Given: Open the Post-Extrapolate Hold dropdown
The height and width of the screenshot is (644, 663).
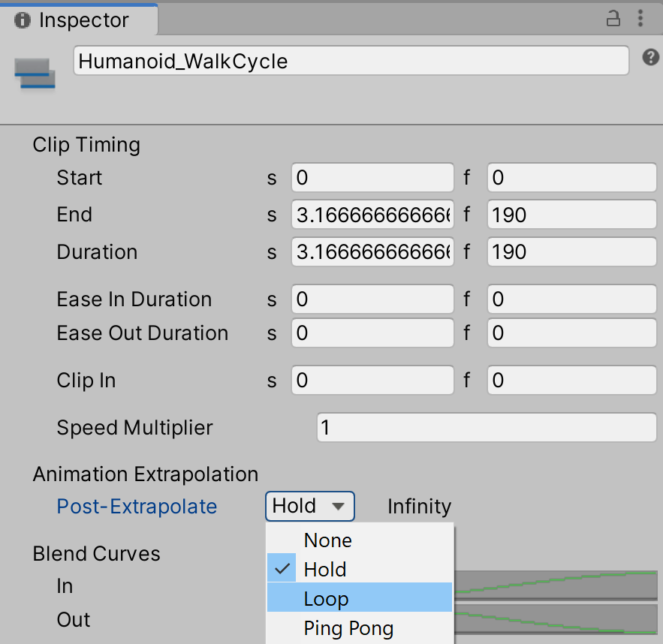Looking at the screenshot, I should [x=309, y=507].
